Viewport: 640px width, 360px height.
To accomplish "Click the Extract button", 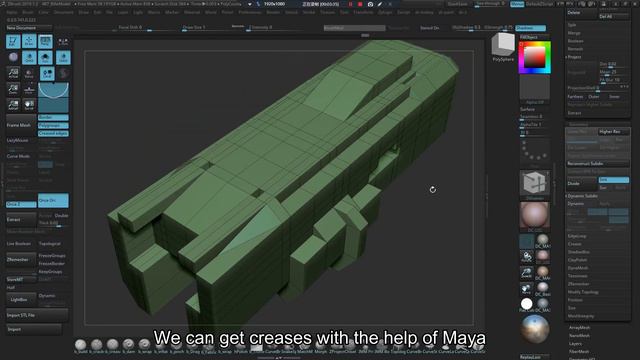I will pos(21,220).
